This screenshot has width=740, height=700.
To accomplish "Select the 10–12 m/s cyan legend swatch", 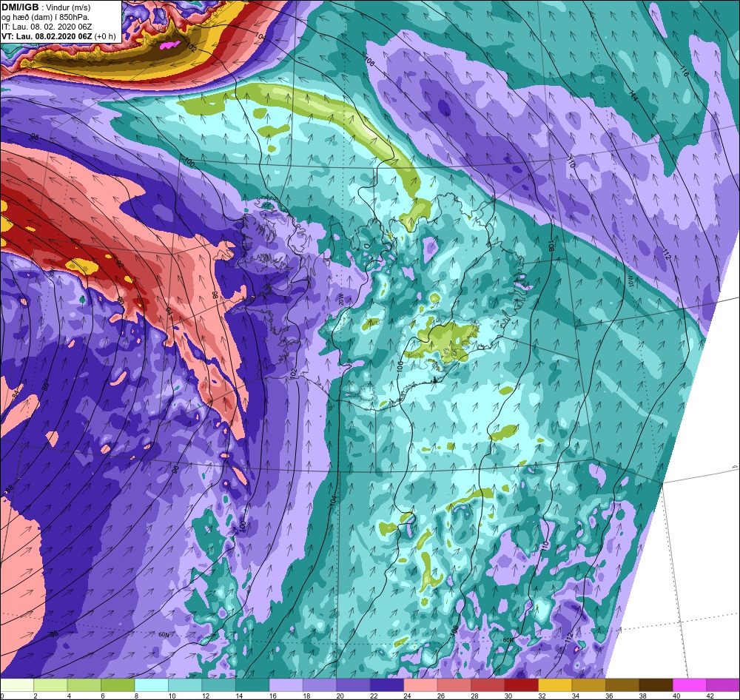I will pyautogui.click(x=185, y=685).
